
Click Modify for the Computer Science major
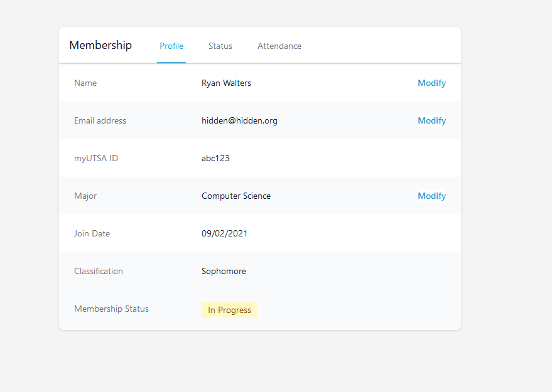tap(431, 196)
